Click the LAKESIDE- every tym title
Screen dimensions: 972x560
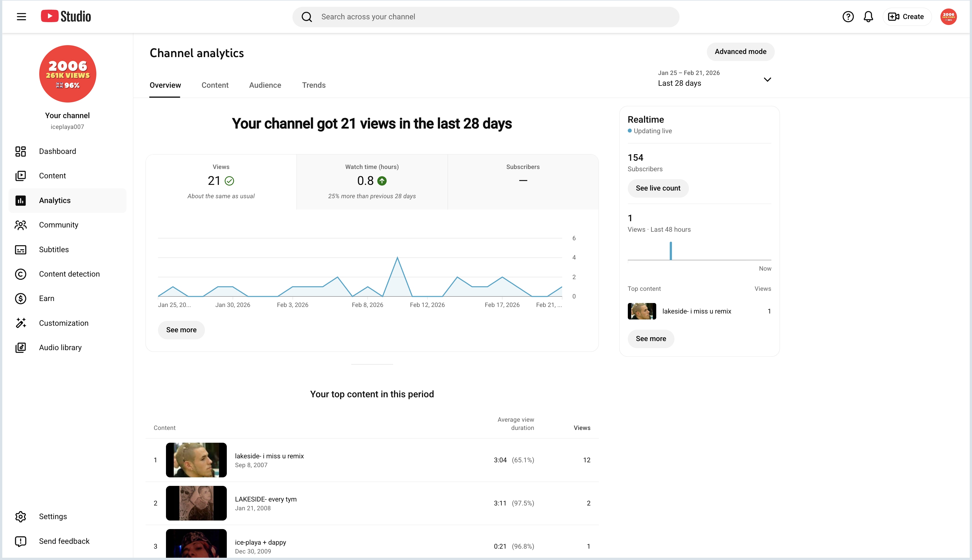click(266, 499)
